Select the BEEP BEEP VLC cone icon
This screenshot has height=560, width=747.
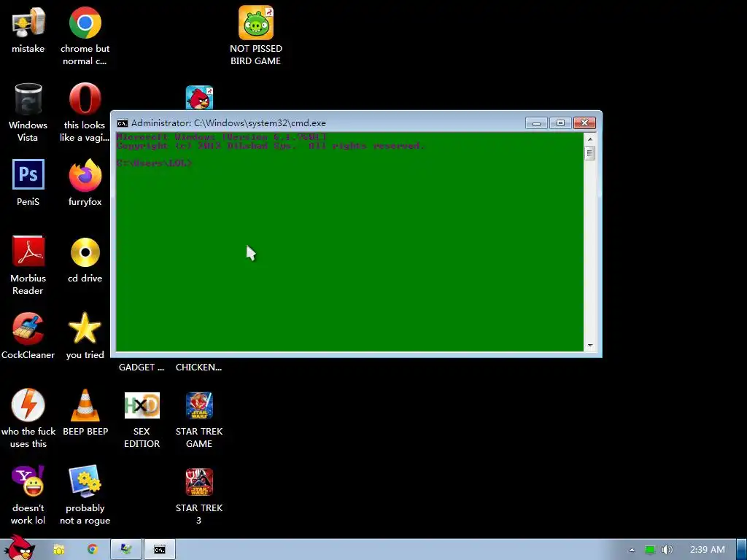tap(85, 405)
